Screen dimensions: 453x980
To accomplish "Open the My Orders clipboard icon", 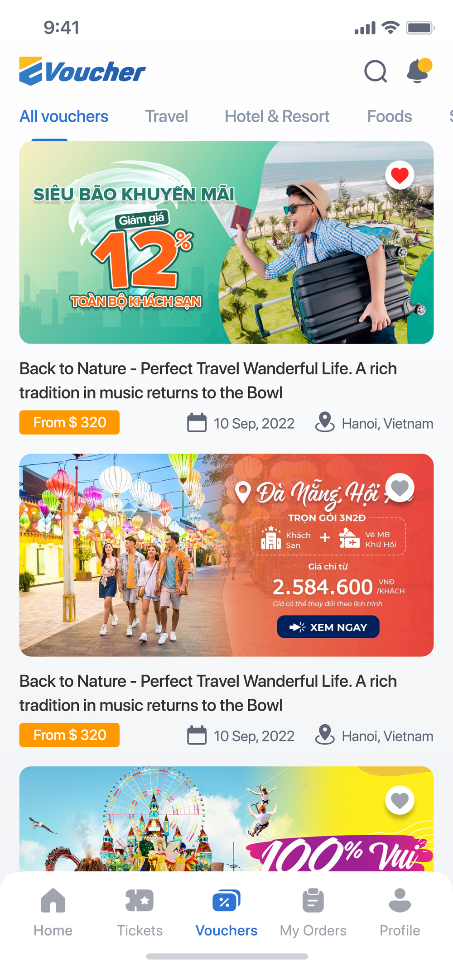I will [x=313, y=900].
